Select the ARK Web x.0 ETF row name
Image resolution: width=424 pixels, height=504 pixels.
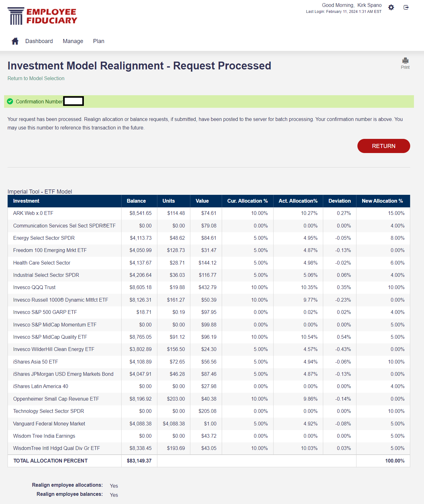pyautogui.click(x=33, y=213)
